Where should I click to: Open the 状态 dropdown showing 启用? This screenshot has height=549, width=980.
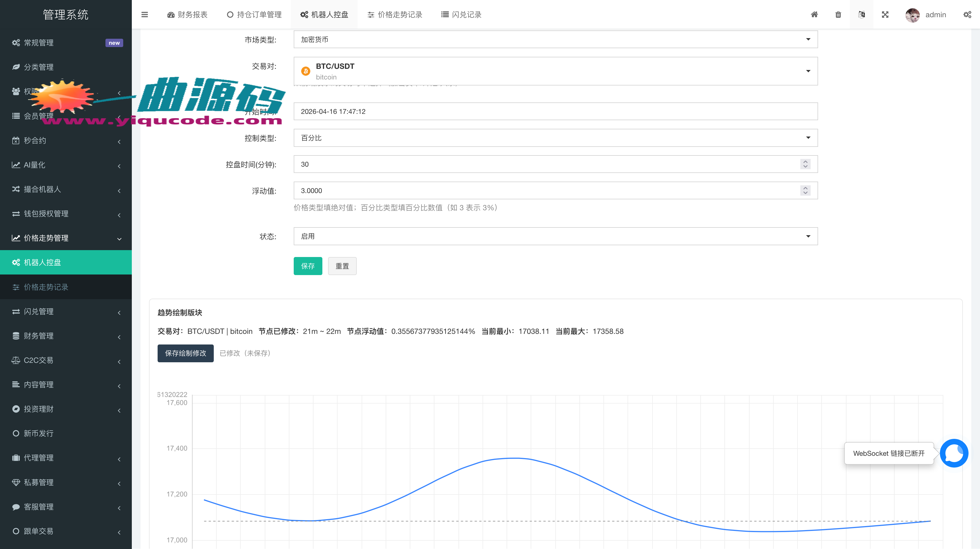[x=555, y=236]
